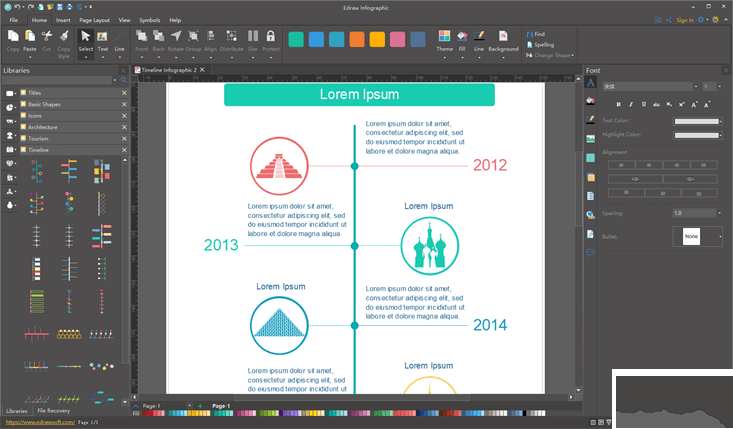
Task: Click the Copy icon in the ribbon
Action: click(x=13, y=36)
